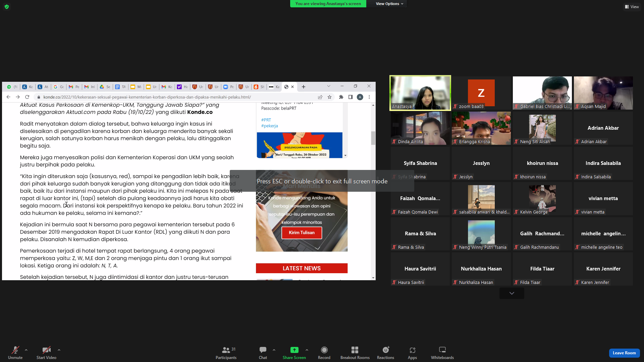
Task: Click the #PRT hashtag link
Action: pos(266,120)
